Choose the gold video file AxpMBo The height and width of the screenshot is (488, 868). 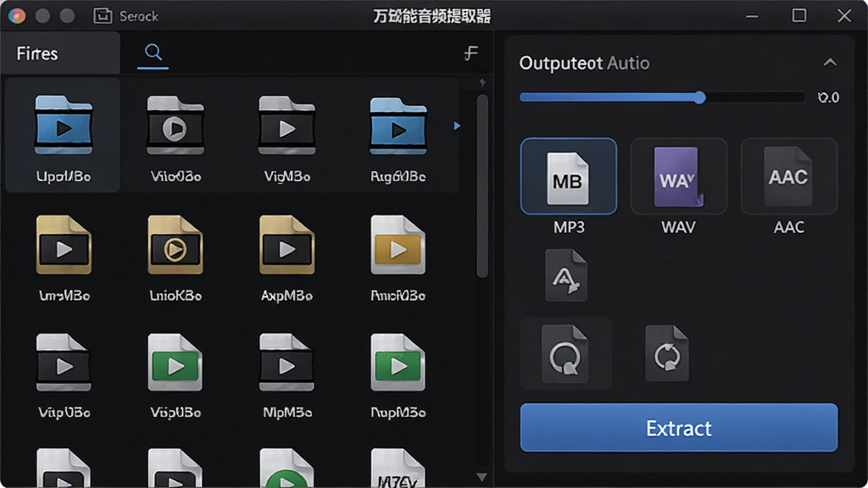click(x=287, y=258)
